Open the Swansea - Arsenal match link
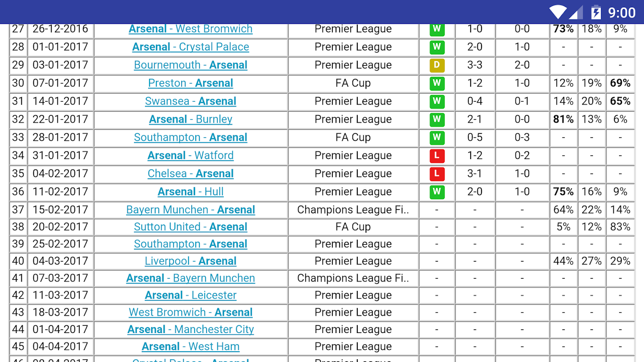Viewport: 644px width, 362px height. coord(191,101)
